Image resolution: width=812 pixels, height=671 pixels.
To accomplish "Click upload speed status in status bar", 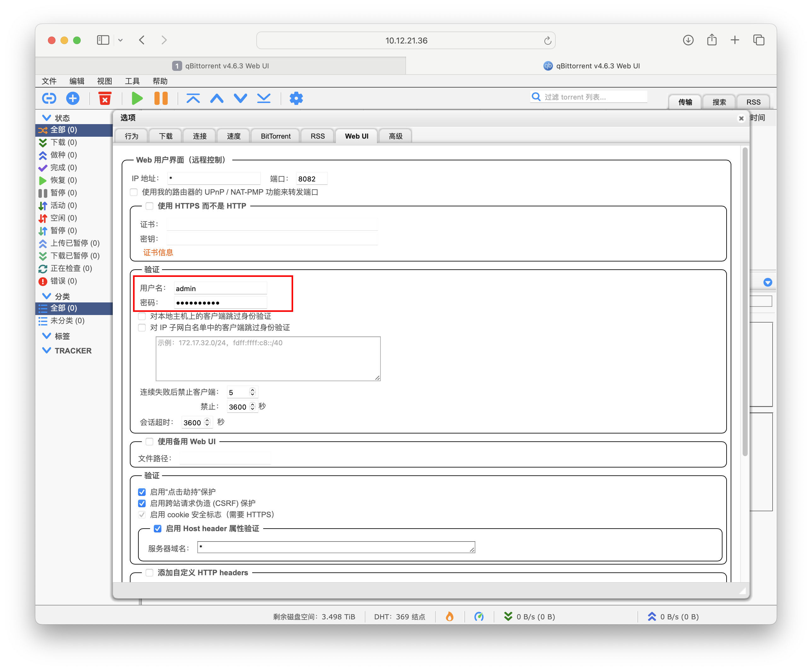I will pyautogui.click(x=673, y=617).
